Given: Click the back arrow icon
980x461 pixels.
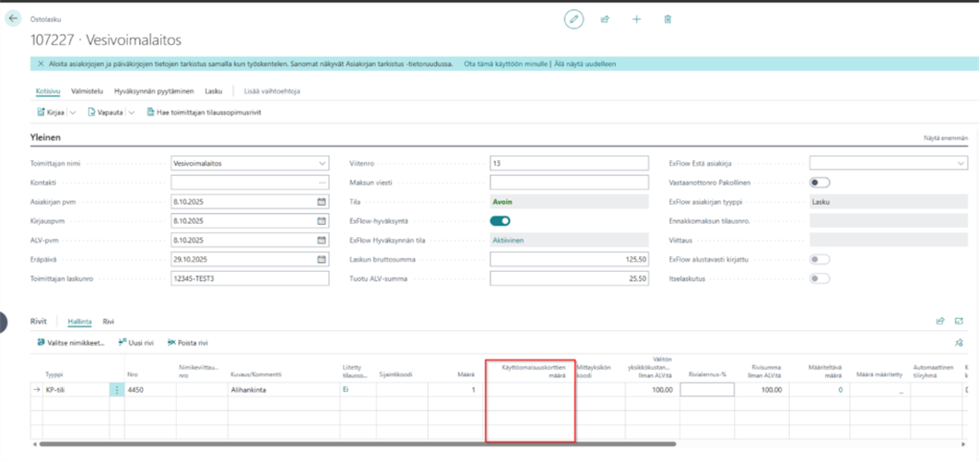Looking at the screenshot, I should pos(13,18).
